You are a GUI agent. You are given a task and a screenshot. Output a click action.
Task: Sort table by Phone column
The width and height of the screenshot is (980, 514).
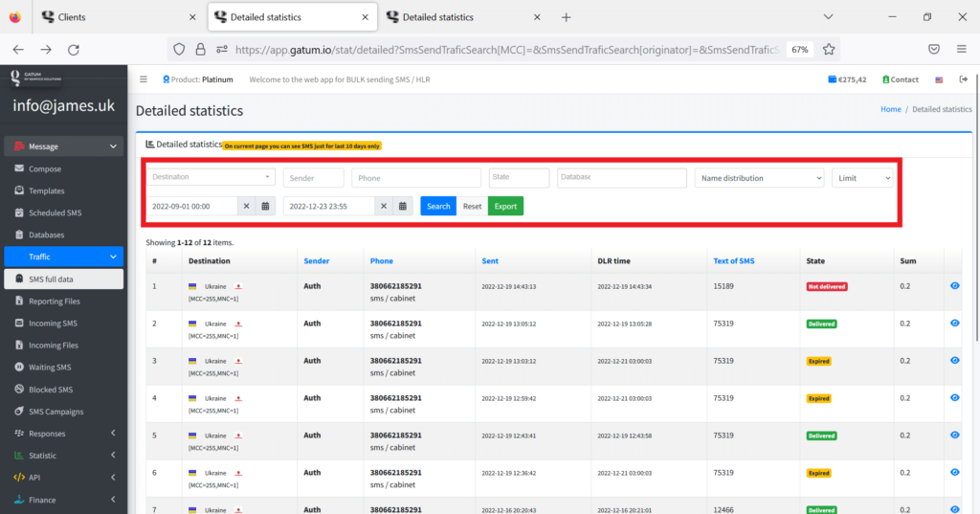[x=381, y=260]
